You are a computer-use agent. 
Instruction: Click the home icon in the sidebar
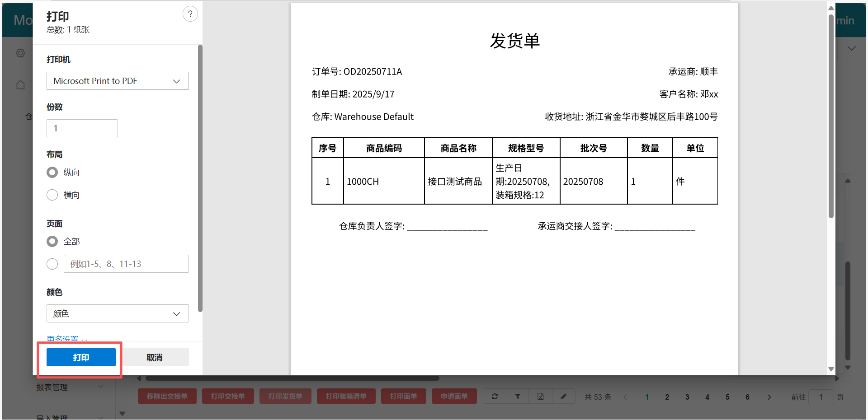[x=20, y=84]
